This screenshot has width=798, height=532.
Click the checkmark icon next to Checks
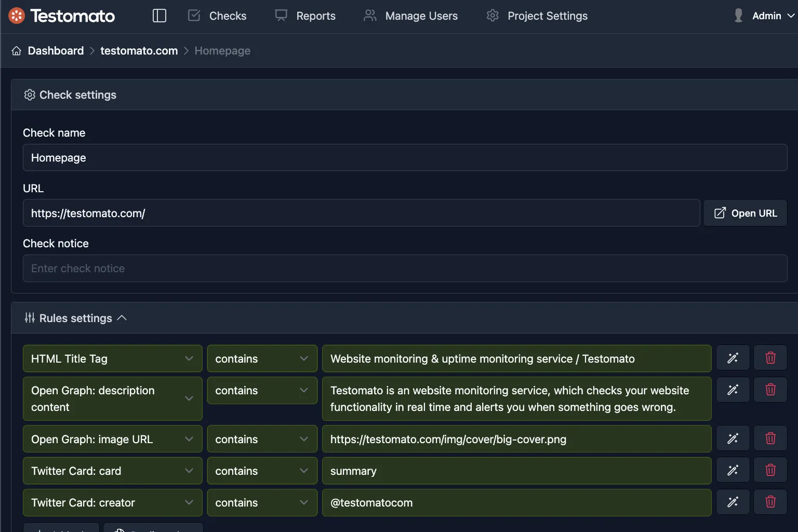coord(194,16)
